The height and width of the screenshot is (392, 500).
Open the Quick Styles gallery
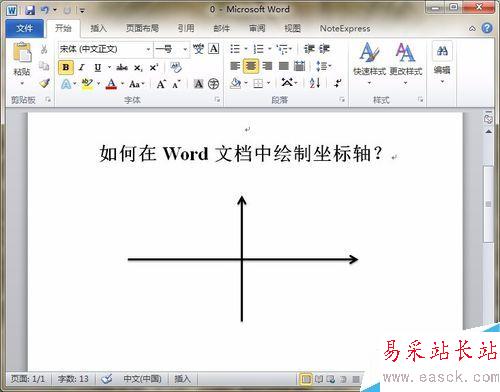[x=369, y=63]
